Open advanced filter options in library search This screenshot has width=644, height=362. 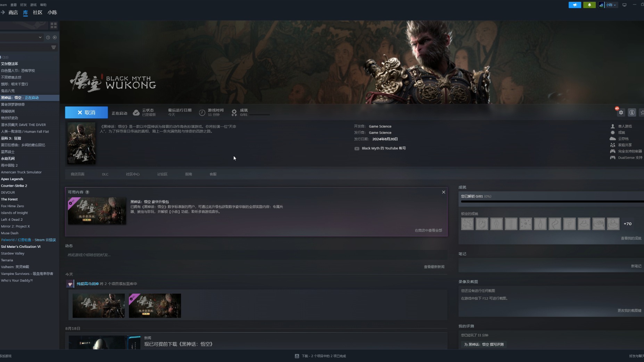(53, 47)
